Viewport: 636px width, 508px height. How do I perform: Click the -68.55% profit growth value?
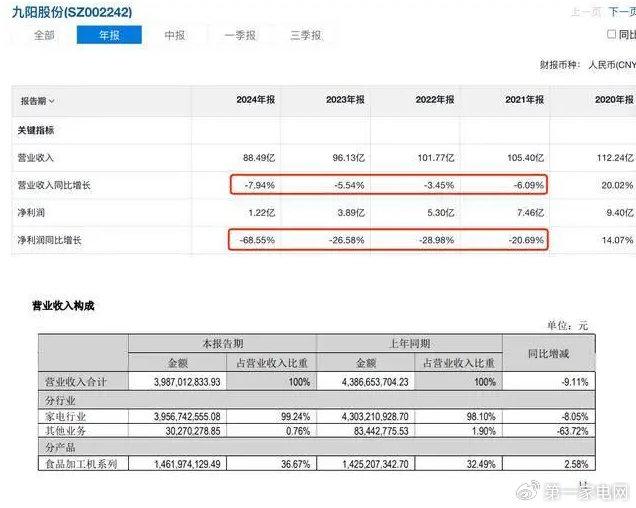(x=257, y=240)
